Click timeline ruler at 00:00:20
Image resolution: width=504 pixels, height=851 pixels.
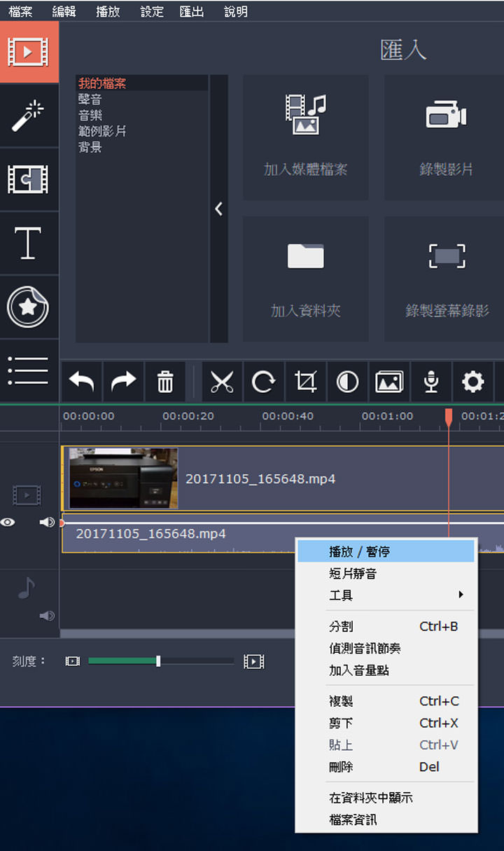click(188, 416)
